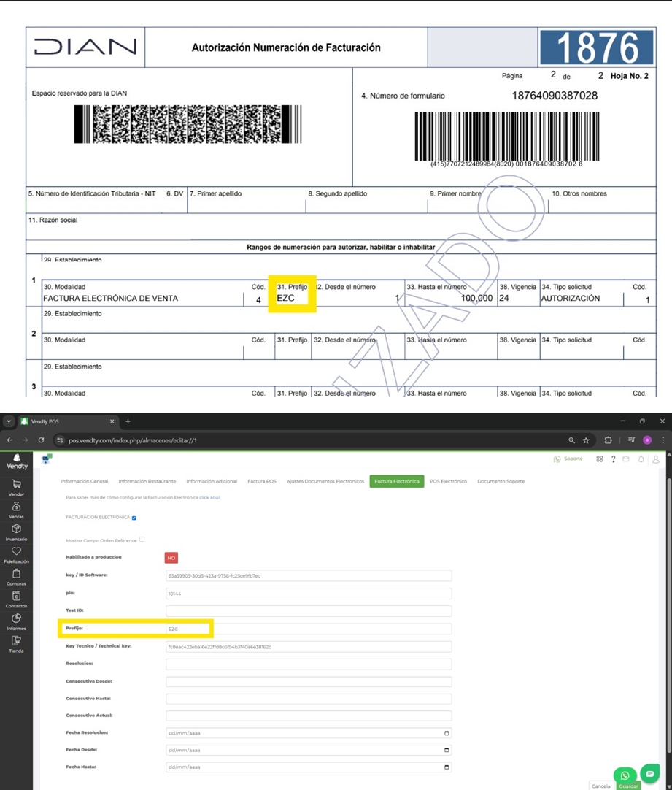
Task: Click the site info icon in address bar
Action: click(60, 440)
